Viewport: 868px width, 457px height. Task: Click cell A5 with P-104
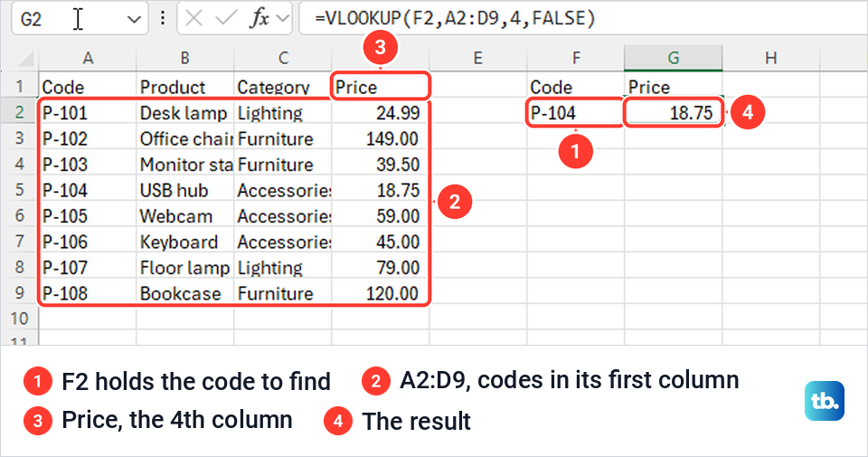(88, 190)
